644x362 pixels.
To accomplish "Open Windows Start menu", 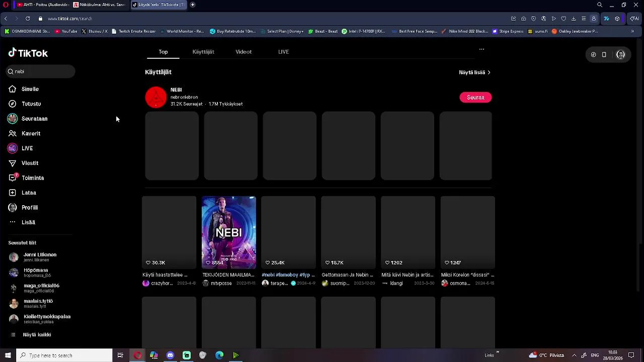I will tap(8, 355).
